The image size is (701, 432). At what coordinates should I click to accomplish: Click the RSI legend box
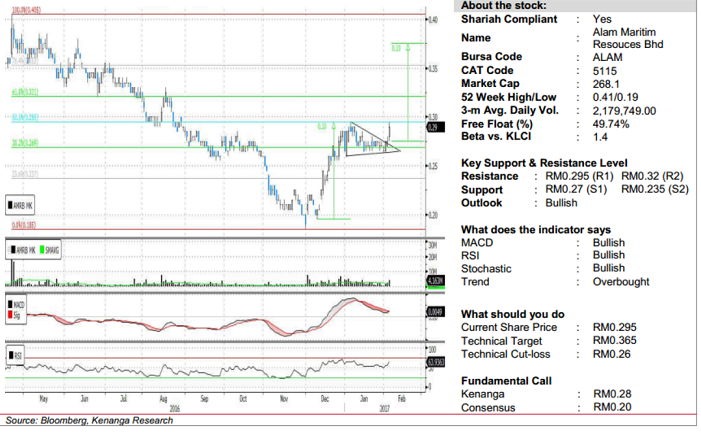(x=15, y=356)
